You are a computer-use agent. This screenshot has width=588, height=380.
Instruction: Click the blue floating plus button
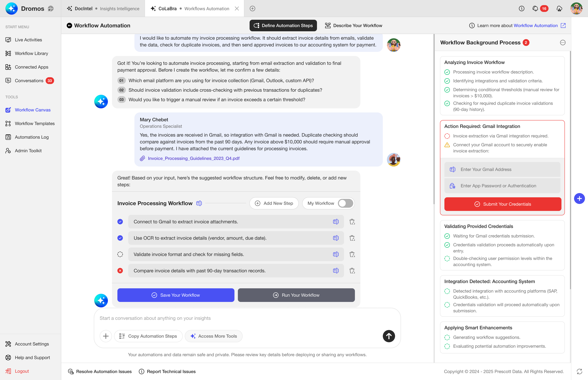(579, 199)
